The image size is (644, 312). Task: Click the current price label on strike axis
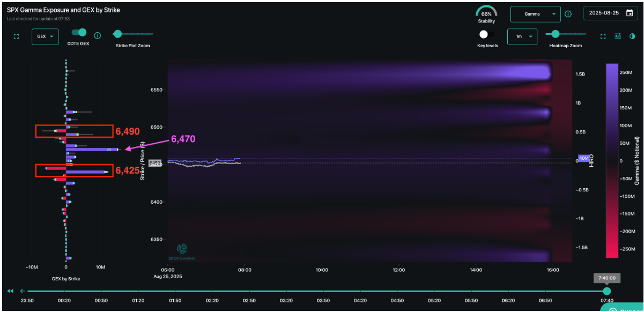click(x=156, y=162)
